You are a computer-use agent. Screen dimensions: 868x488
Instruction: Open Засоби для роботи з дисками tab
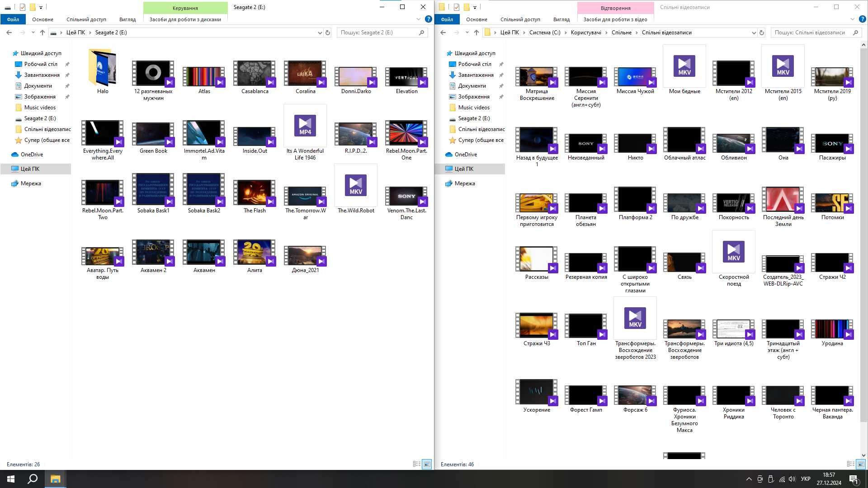point(185,19)
